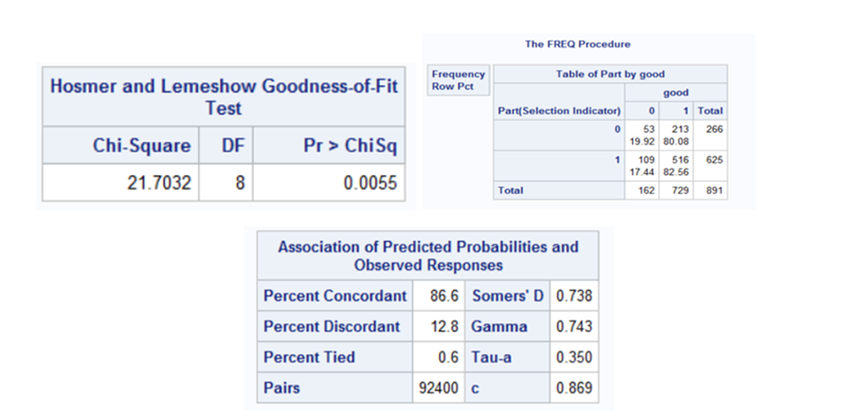868x413 pixels.
Task: Click the Part(Selection Indicator) row label
Action: (559, 111)
